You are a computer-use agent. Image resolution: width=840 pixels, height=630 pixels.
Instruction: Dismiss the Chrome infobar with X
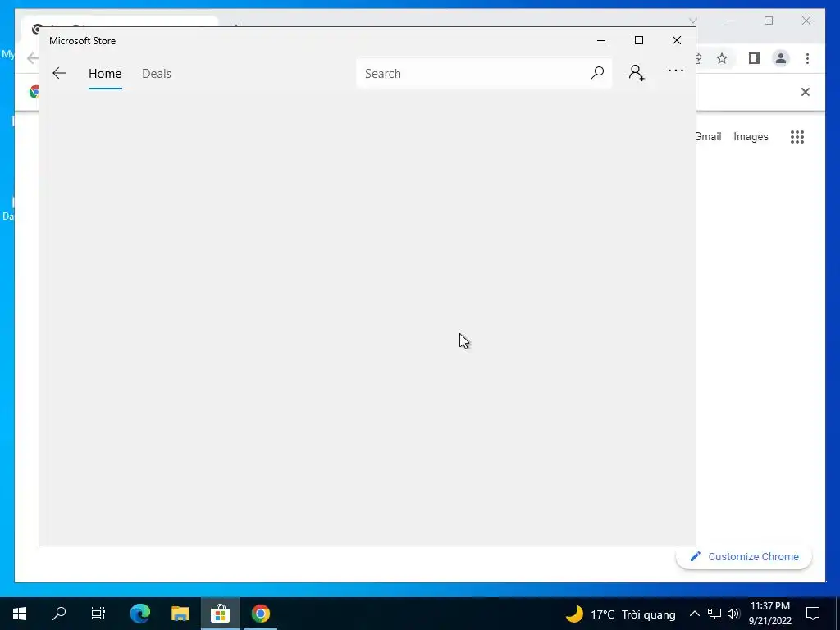click(x=806, y=92)
